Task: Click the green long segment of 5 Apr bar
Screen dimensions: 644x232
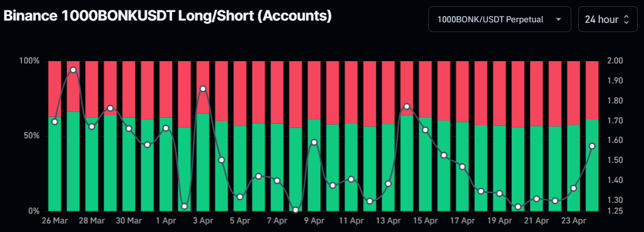Action: pos(240,171)
